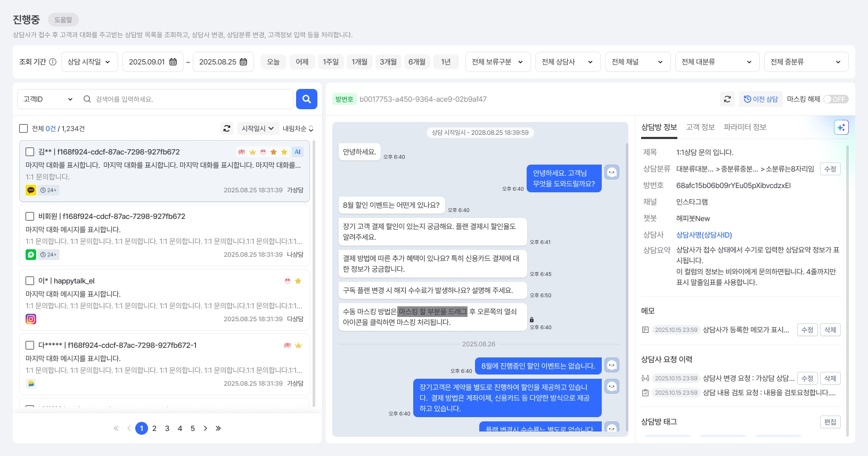The image size is (868, 456).
Task: Tick checkbox for 비회원 chat room
Action: point(30,216)
